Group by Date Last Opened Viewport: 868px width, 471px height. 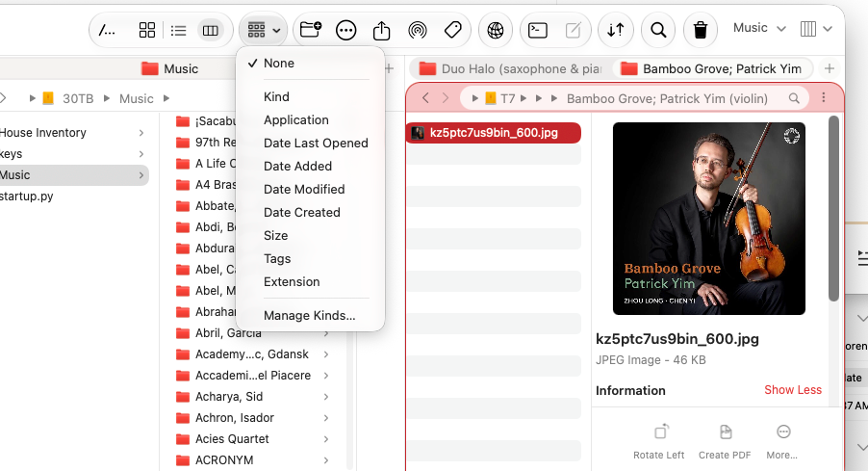pos(310,143)
